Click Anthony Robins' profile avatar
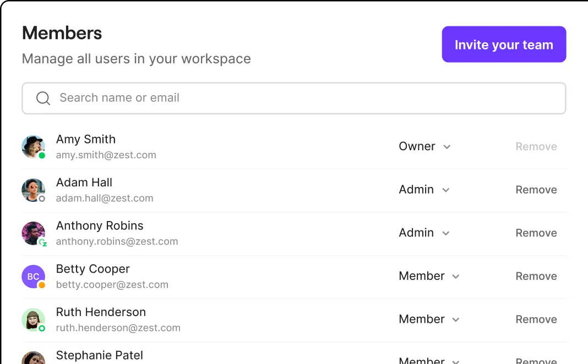 click(x=33, y=233)
